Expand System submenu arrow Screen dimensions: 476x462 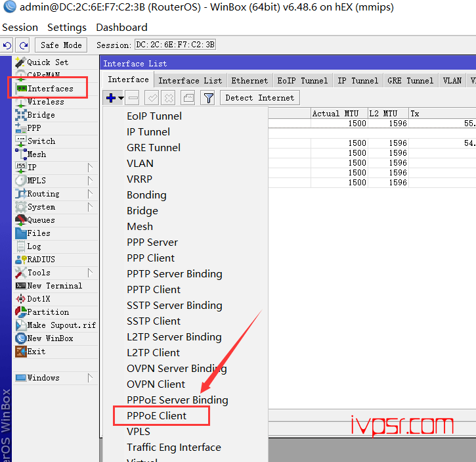[x=90, y=207]
